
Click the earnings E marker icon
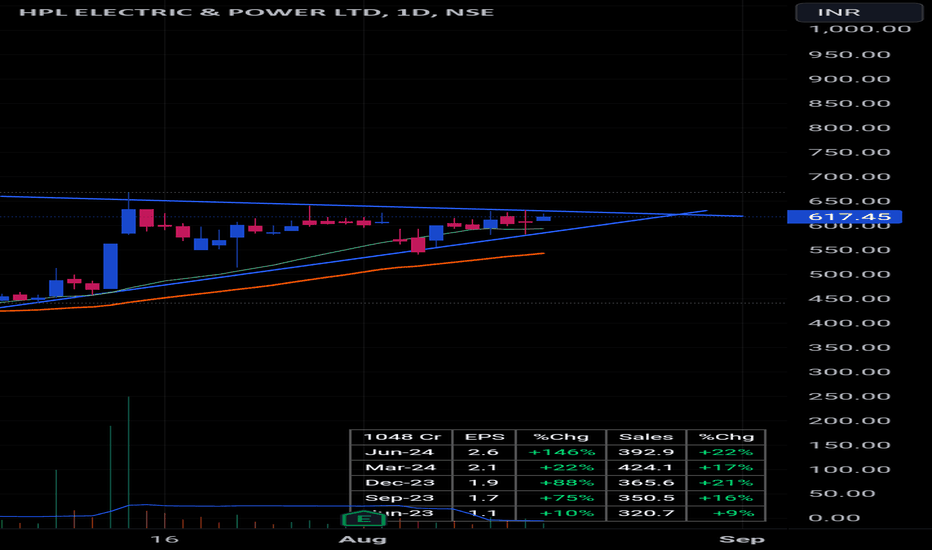point(364,519)
